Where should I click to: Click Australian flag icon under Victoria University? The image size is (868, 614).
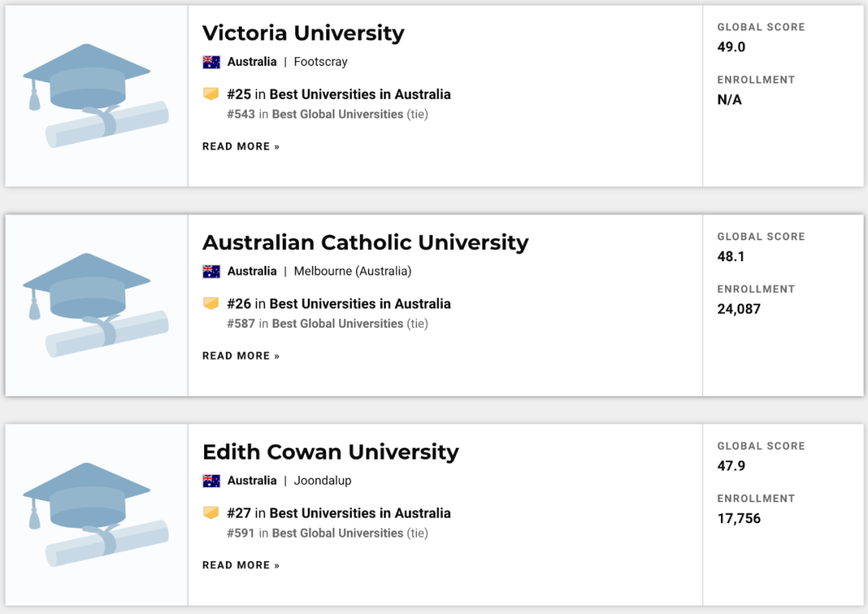click(211, 62)
